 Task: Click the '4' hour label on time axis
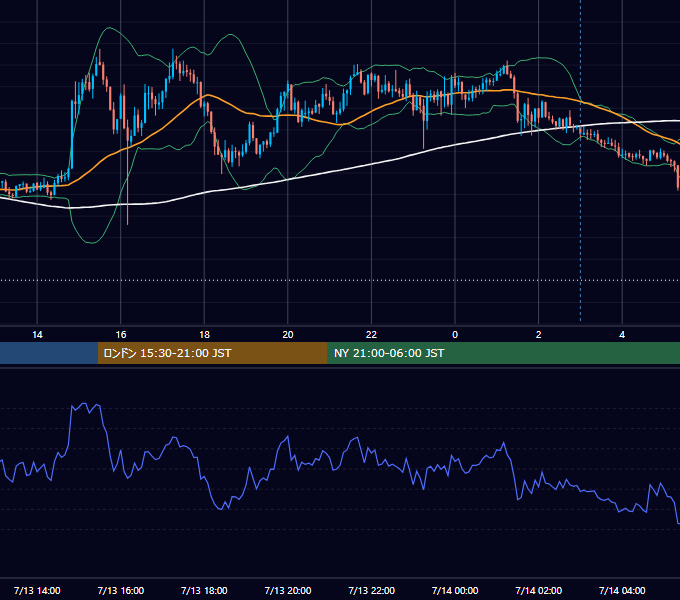tap(622, 335)
